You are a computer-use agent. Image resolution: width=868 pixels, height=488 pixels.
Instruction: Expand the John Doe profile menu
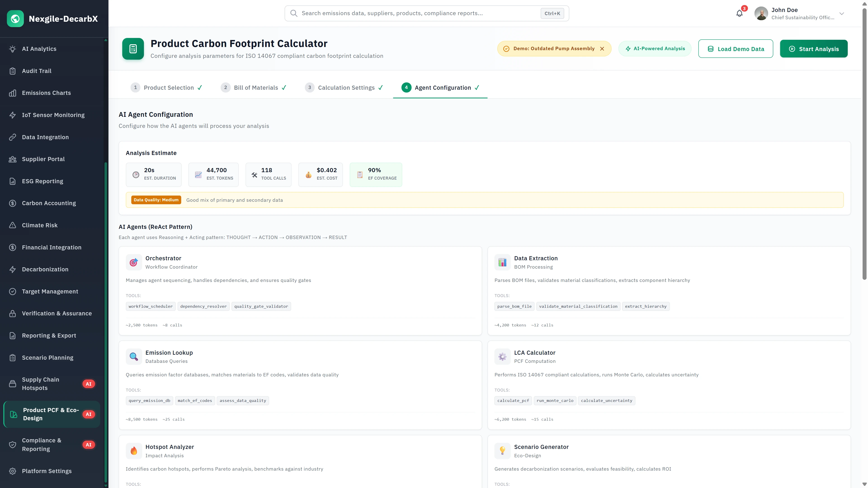tap(841, 14)
